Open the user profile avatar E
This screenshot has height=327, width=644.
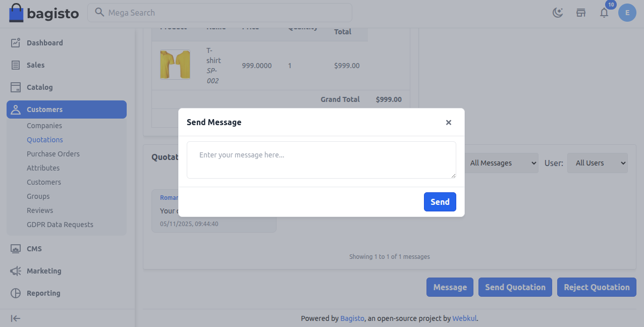point(627,13)
